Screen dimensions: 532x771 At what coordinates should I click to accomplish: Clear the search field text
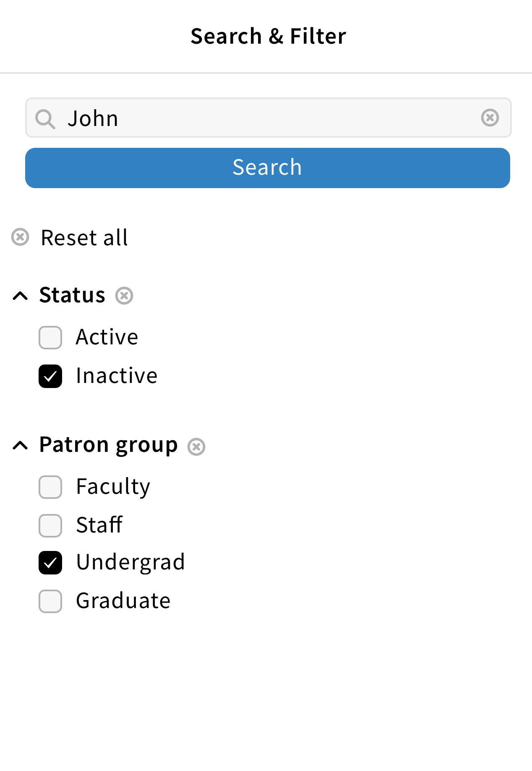[x=490, y=118]
